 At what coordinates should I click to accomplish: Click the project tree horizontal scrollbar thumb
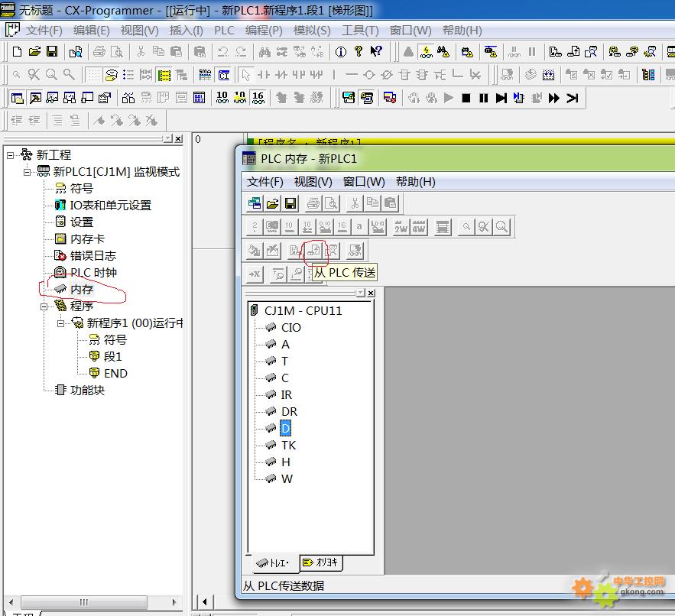tap(84, 602)
